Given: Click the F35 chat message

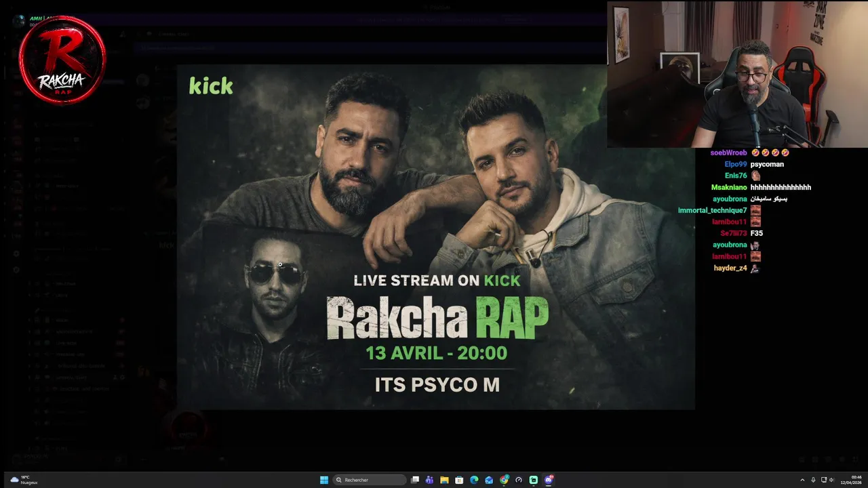Looking at the screenshot, I should (757, 234).
